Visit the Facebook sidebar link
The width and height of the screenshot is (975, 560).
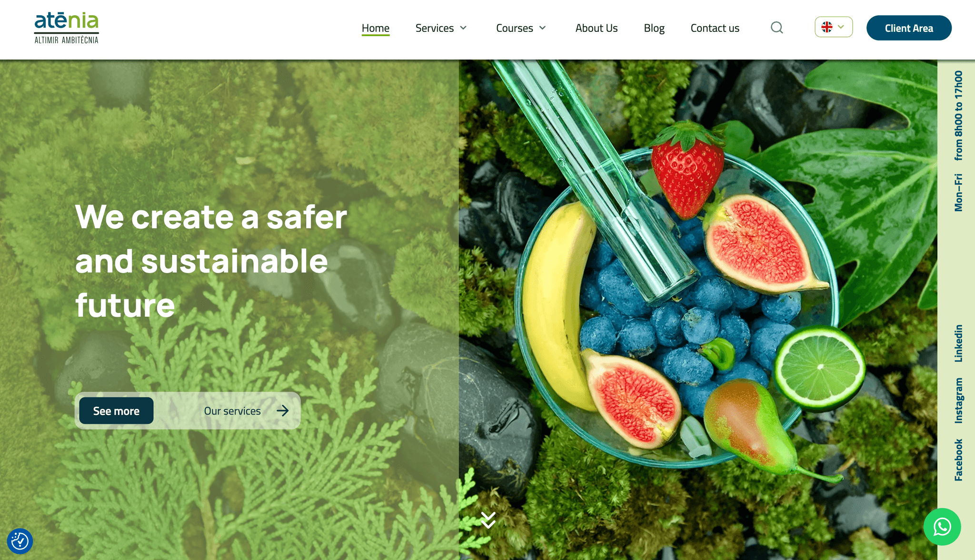(x=958, y=460)
